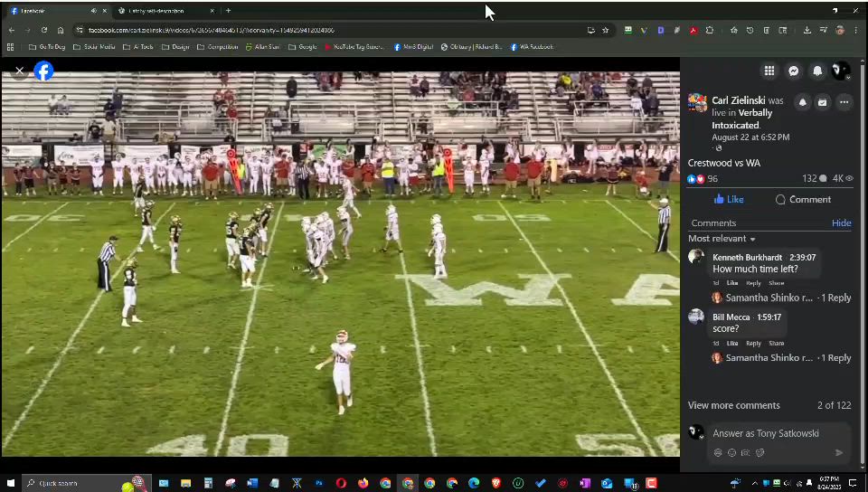Jump to the 2:39:07 video timestamp
This screenshot has width=868, height=492.
[x=801, y=258]
